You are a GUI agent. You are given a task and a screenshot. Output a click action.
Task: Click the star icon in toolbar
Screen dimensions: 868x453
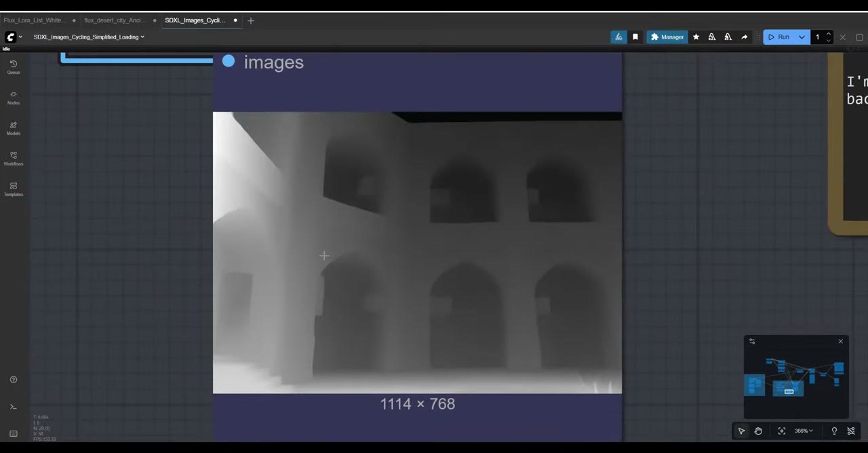(696, 37)
